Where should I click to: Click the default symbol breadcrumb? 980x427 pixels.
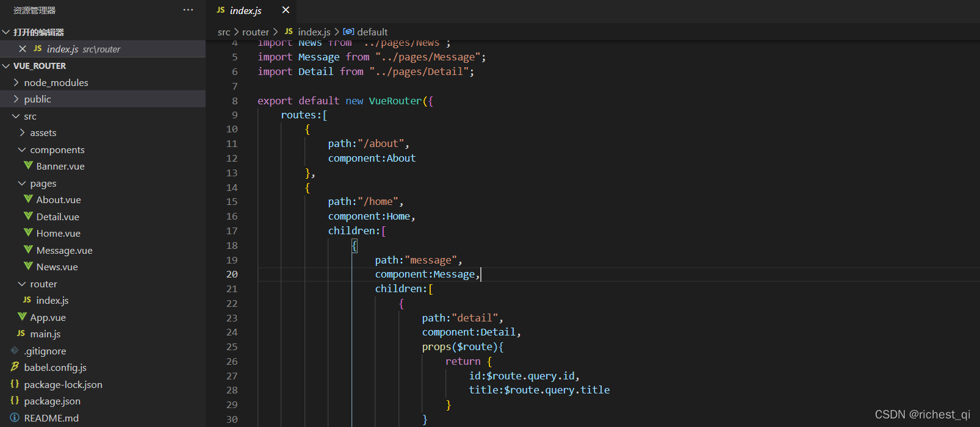pos(372,32)
